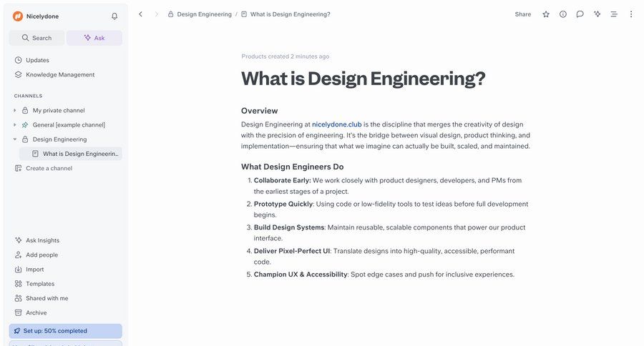Open the comments panel icon

pos(580,14)
